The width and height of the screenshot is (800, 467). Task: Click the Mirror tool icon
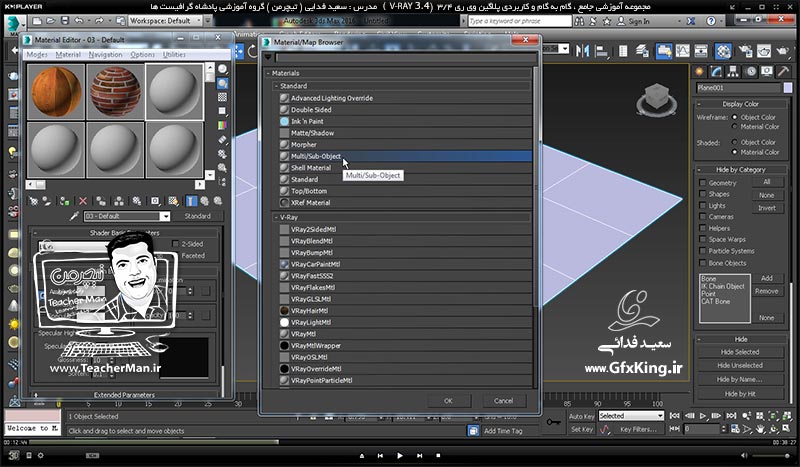tap(582, 51)
